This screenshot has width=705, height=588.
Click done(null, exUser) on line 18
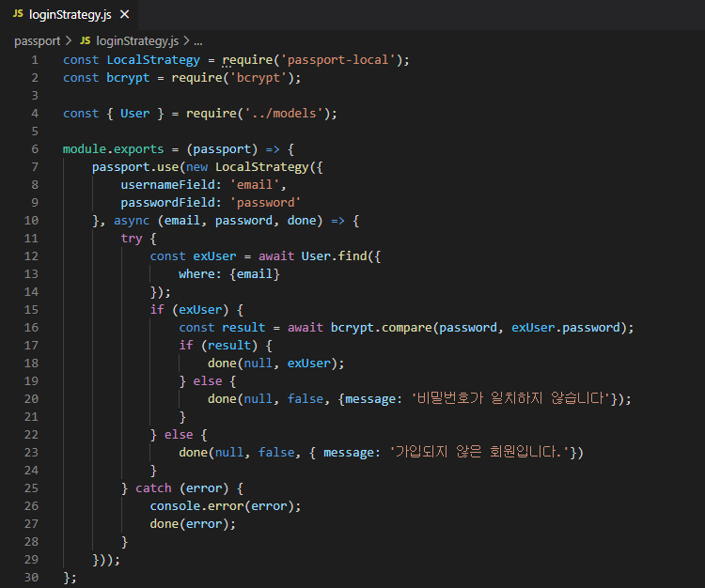pyautogui.click(x=273, y=363)
